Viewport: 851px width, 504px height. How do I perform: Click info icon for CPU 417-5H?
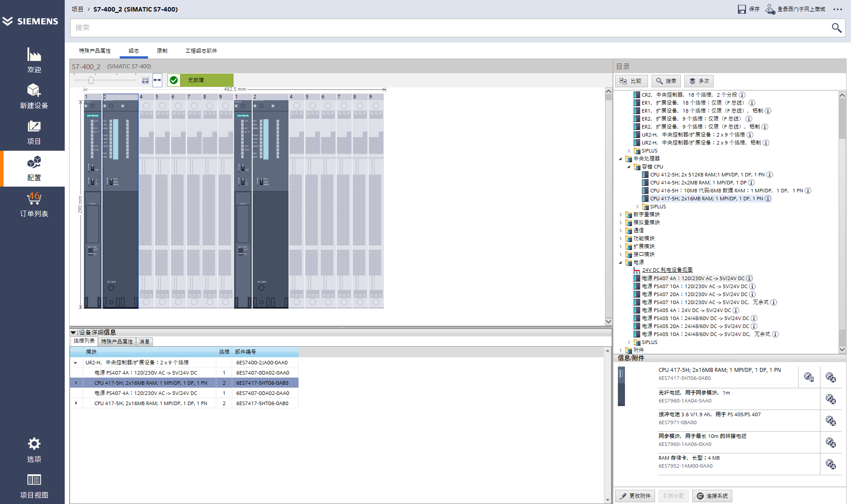(x=768, y=199)
